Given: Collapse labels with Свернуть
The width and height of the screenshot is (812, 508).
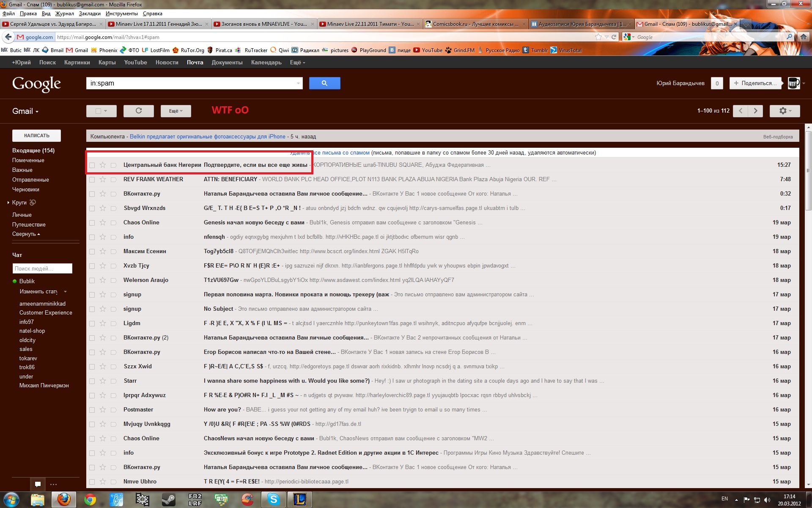Looking at the screenshot, I should point(26,234).
